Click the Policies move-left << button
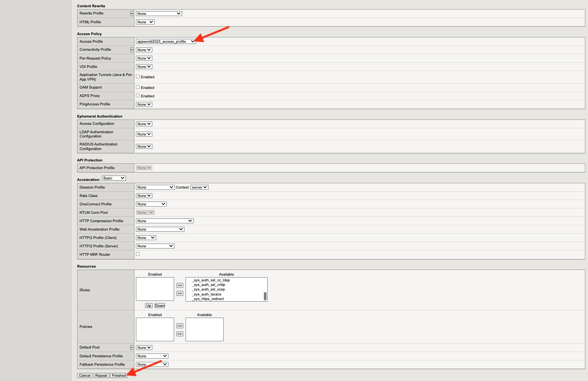 tap(180, 326)
